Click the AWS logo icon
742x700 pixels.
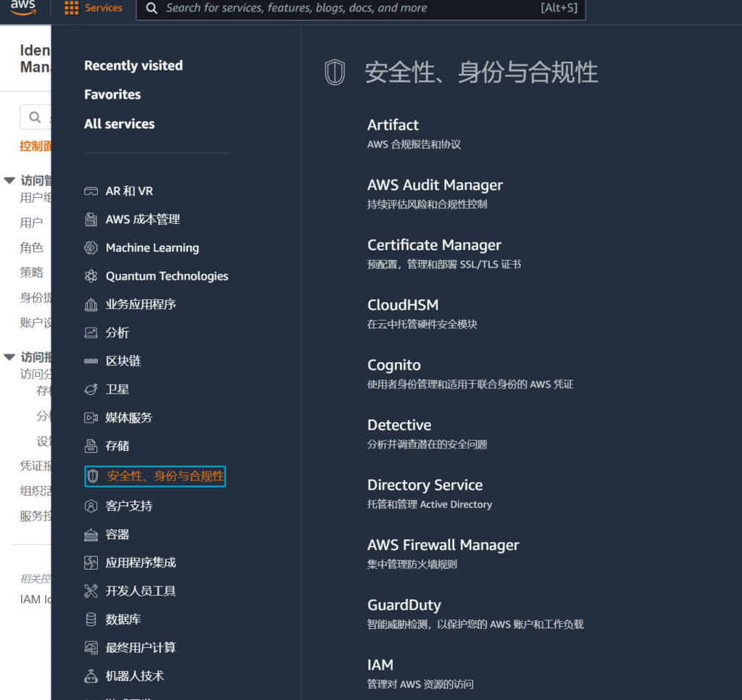point(23,9)
